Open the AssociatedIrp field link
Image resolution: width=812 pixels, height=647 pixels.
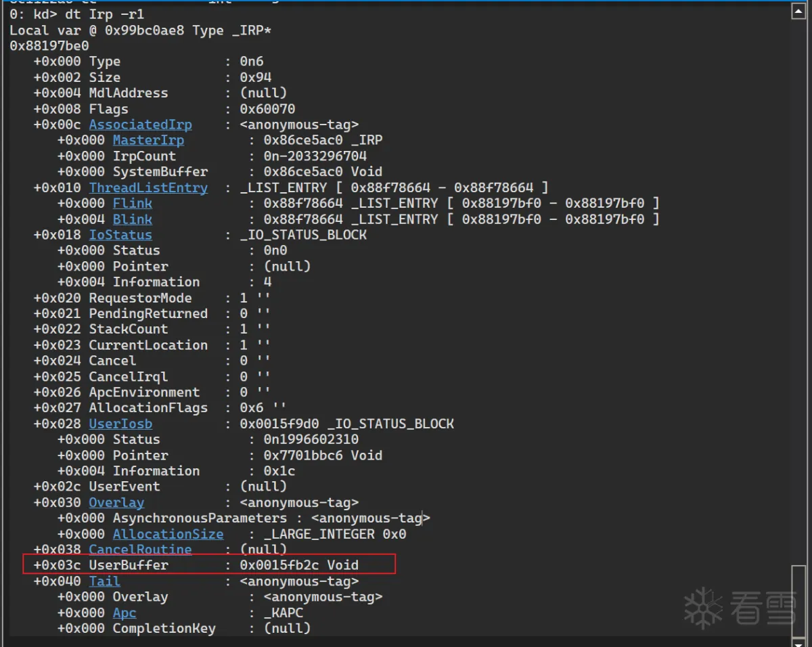click(x=140, y=125)
